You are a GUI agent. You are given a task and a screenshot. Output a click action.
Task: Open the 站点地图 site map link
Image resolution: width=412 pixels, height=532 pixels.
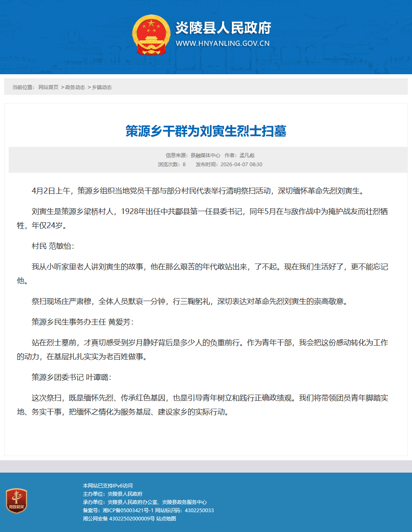coord(166,519)
